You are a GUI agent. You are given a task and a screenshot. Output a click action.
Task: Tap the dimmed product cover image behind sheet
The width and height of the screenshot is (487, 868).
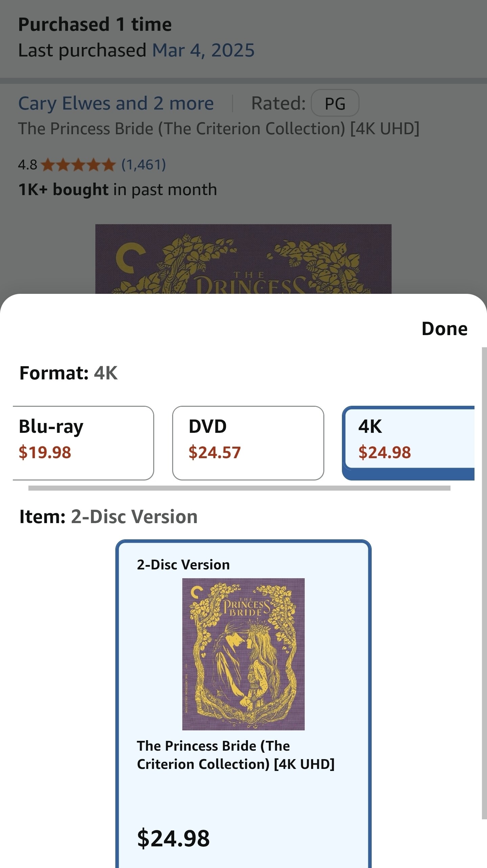[x=243, y=259]
